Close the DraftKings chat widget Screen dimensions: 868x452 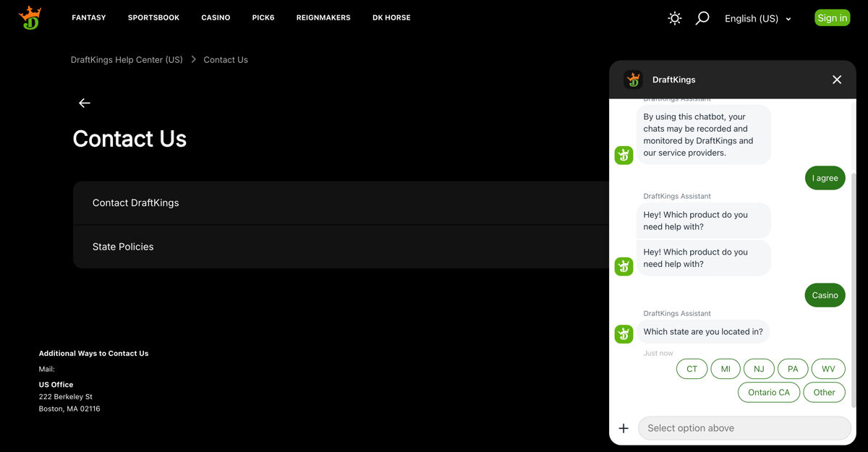click(837, 80)
